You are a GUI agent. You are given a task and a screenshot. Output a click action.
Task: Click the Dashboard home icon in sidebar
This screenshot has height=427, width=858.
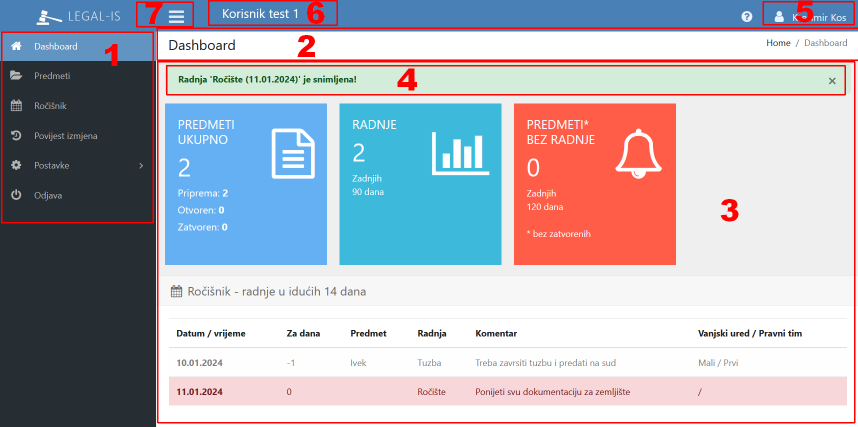click(16, 46)
